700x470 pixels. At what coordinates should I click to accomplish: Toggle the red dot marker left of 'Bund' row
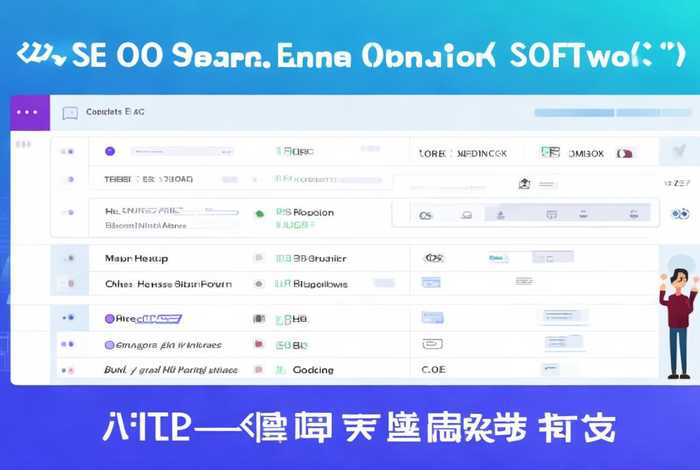point(67,370)
